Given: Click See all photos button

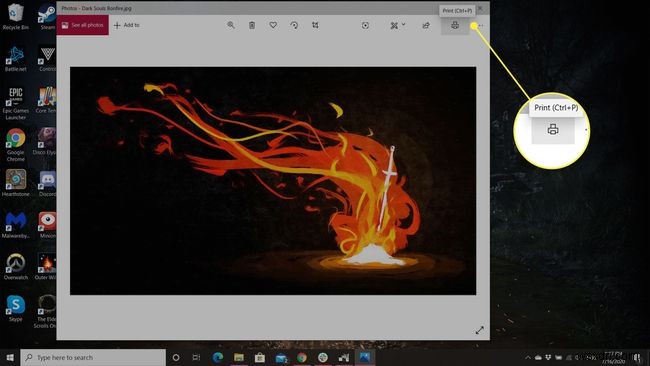Looking at the screenshot, I should point(82,25).
